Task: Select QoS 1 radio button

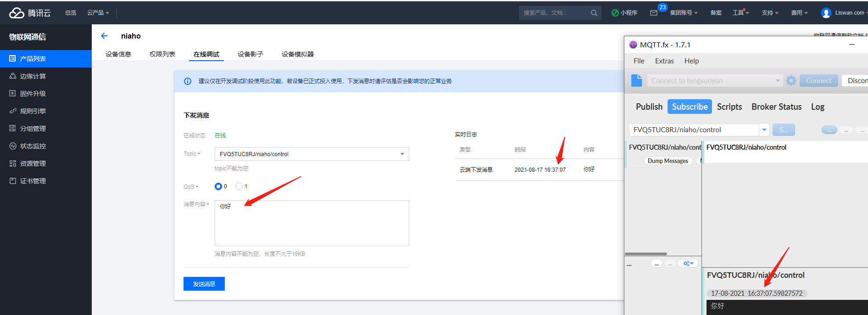Action: (x=239, y=186)
